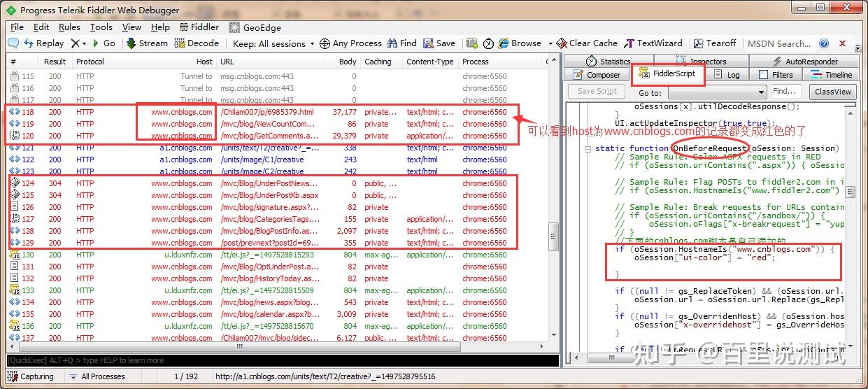This screenshot has width=868, height=389.
Task: Click the QuickExec command input box
Action: (283, 361)
